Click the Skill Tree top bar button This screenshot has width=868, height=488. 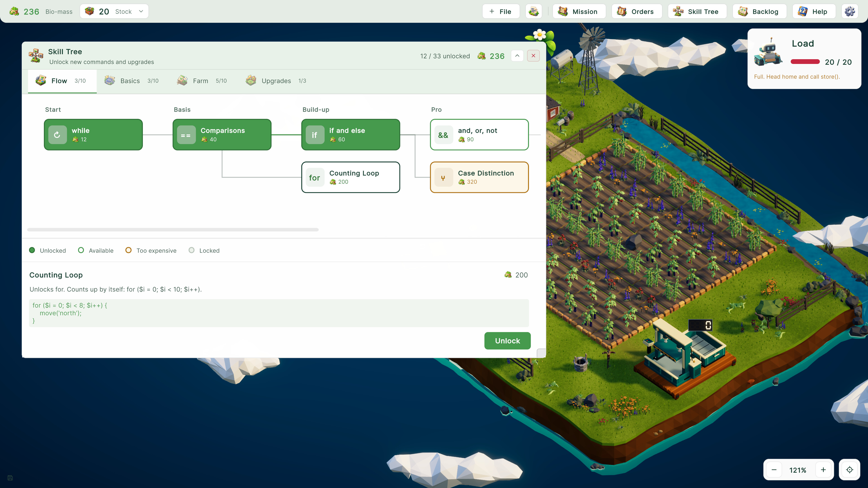point(697,12)
